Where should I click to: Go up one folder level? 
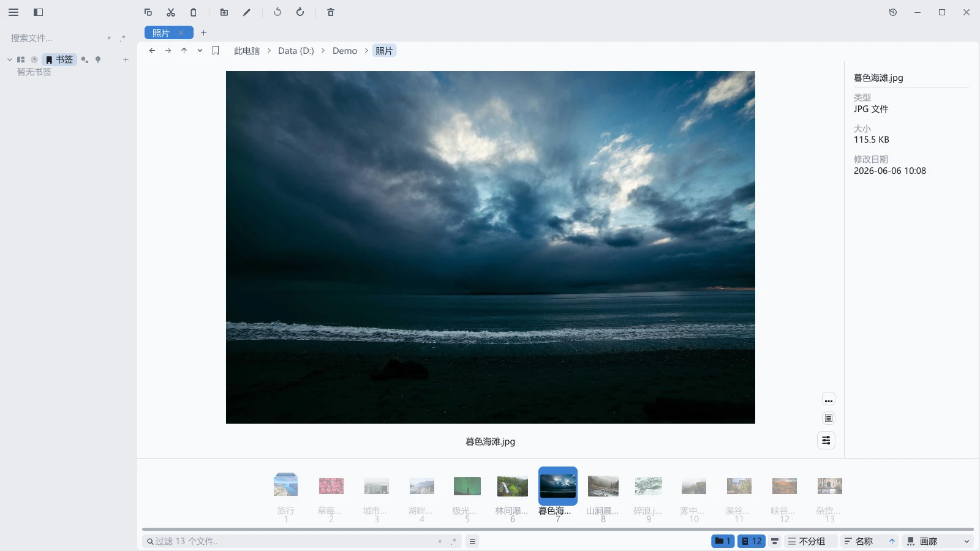(x=184, y=51)
